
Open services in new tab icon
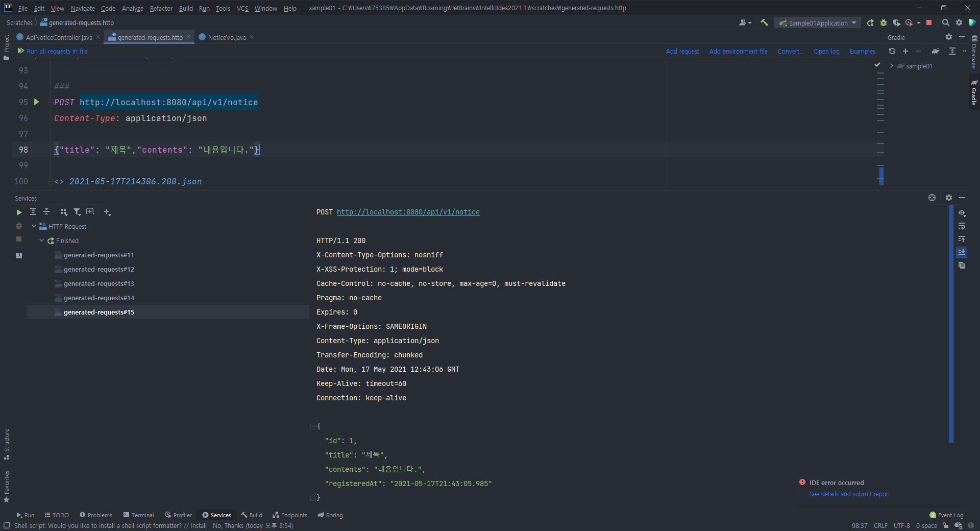pyautogui.click(x=90, y=212)
